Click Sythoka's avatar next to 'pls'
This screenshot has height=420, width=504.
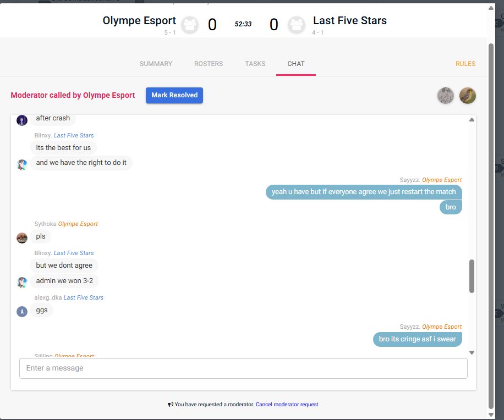pyautogui.click(x=22, y=238)
